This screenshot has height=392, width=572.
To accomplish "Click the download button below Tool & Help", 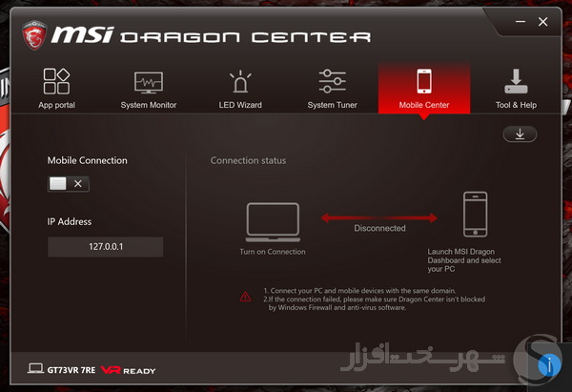I will pyautogui.click(x=520, y=134).
